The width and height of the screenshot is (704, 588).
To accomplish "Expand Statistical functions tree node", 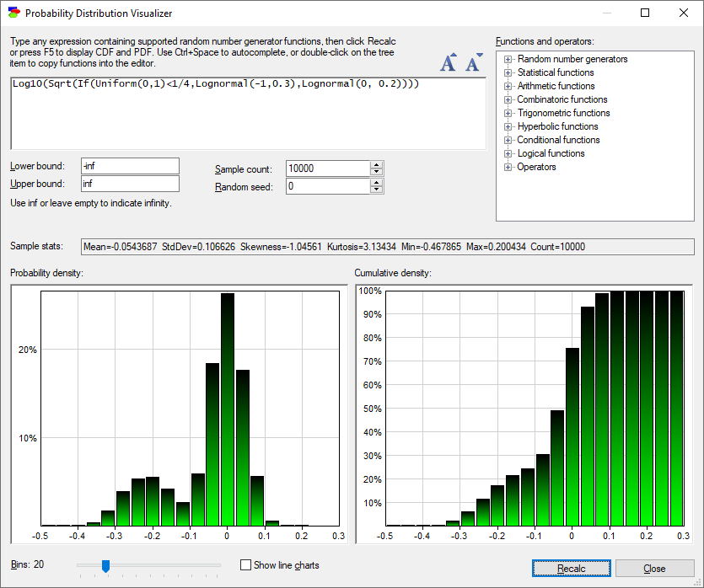I will (508, 72).
